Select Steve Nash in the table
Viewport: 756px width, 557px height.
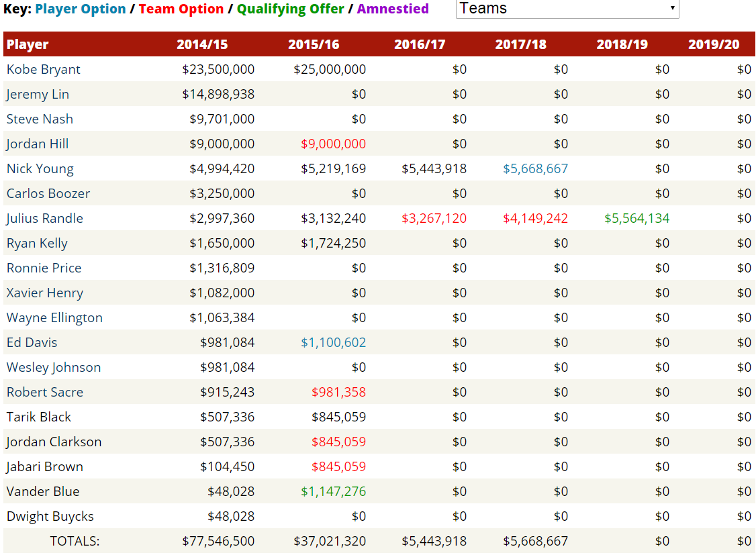coord(40,119)
